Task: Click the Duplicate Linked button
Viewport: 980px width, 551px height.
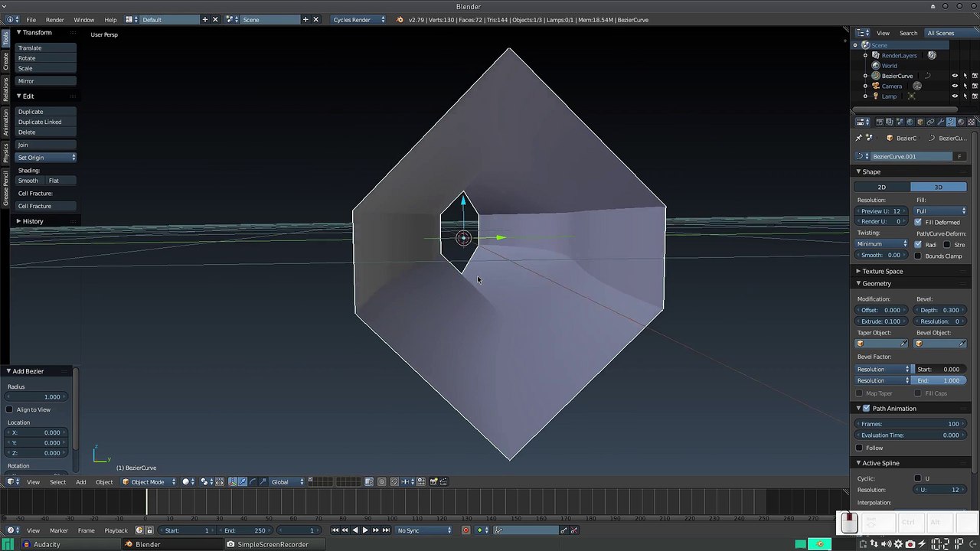Action: point(45,122)
